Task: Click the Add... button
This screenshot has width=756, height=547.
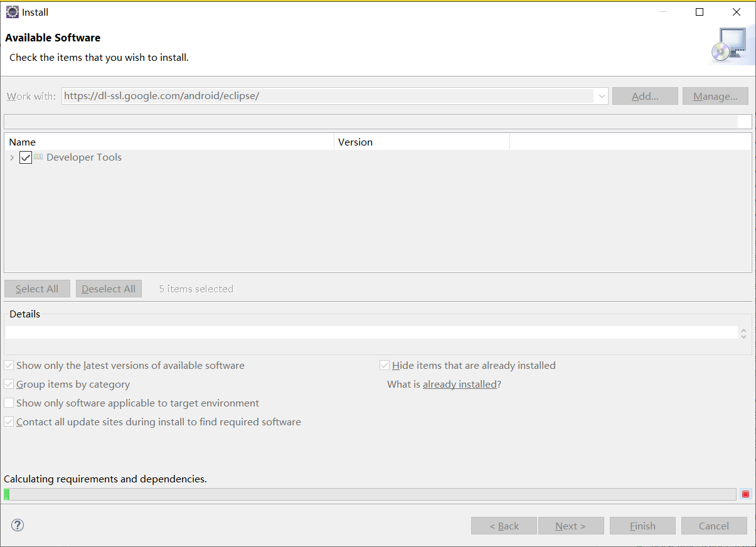Action: [645, 96]
